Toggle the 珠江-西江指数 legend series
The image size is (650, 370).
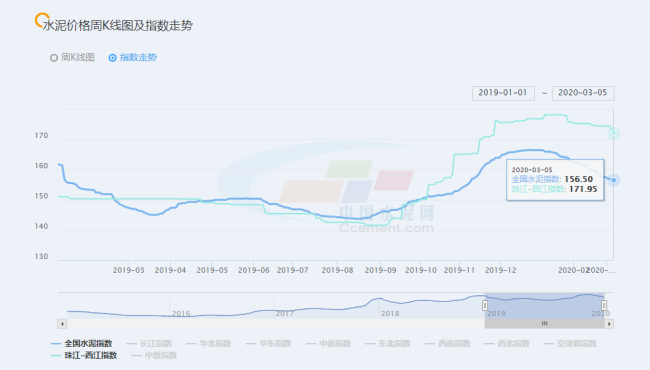[84, 355]
